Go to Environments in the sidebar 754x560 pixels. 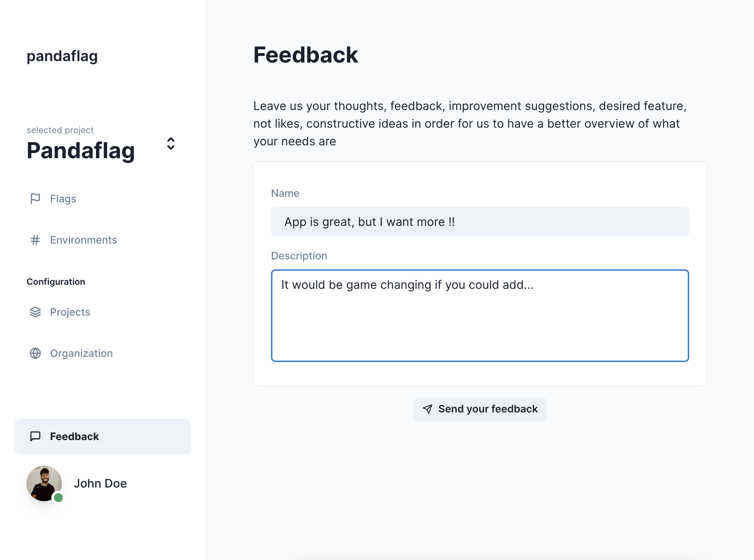click(84, 240)
